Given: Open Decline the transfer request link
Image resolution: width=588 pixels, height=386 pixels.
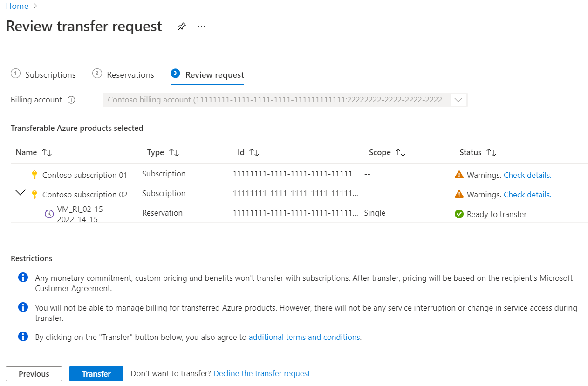Looking at the screenshot, I should (x=262, y=373).
